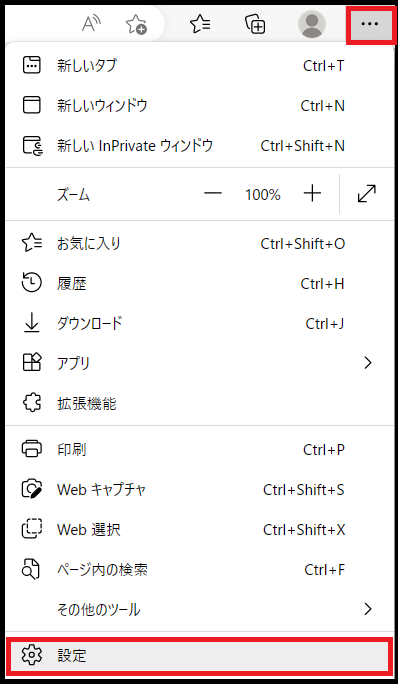
Task: Click the web select dashed-box icon
Action: (x=32, y=529)
